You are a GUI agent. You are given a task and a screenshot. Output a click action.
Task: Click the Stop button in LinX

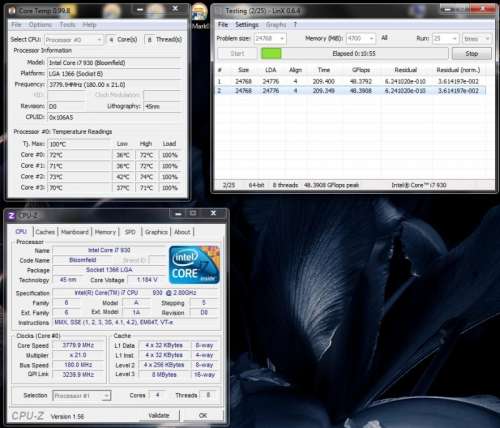click(471, 53)
